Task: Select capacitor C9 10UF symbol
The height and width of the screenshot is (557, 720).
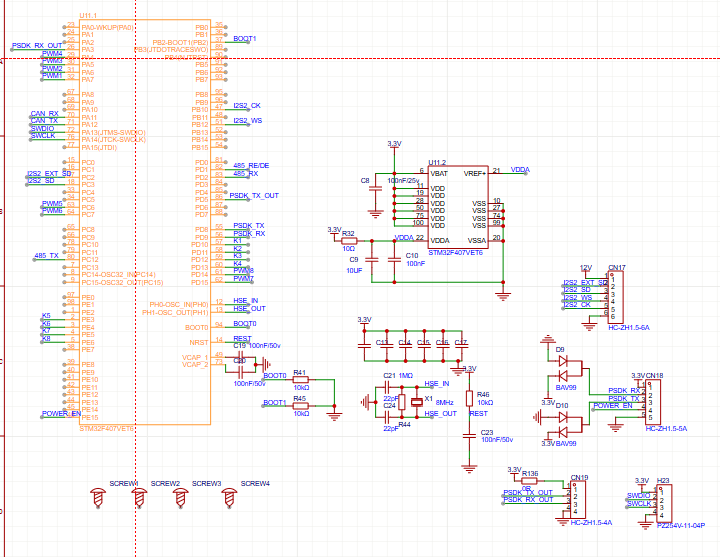Action: pyautogui.click(x=371, y=260)
